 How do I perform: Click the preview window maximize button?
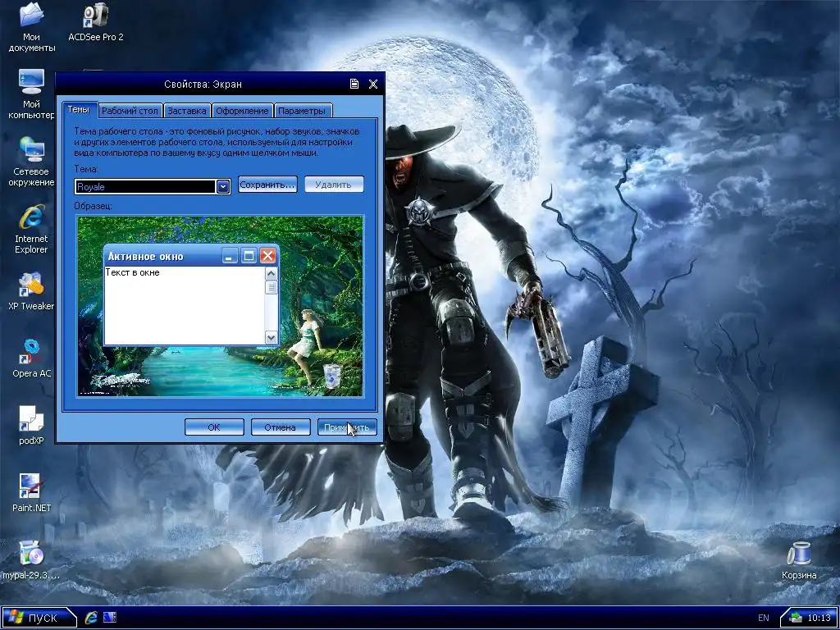click(x=249, y=256)
